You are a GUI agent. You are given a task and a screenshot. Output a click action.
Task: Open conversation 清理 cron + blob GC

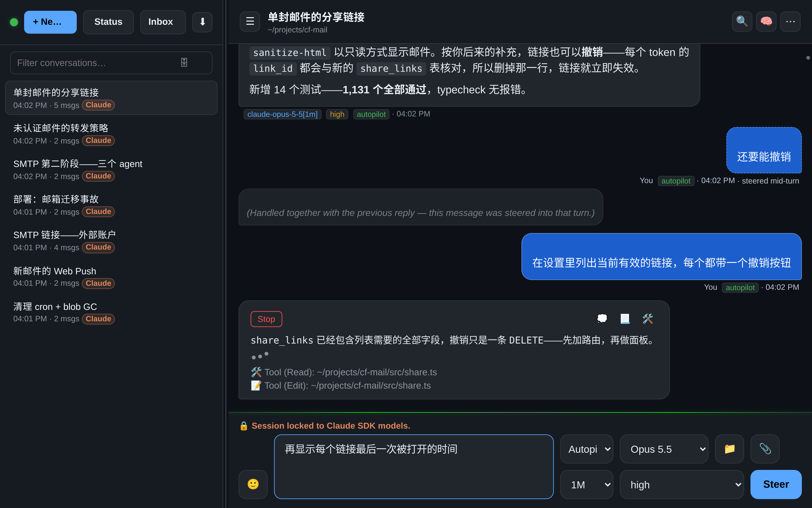pyautogui.click(x=111, y=312)
